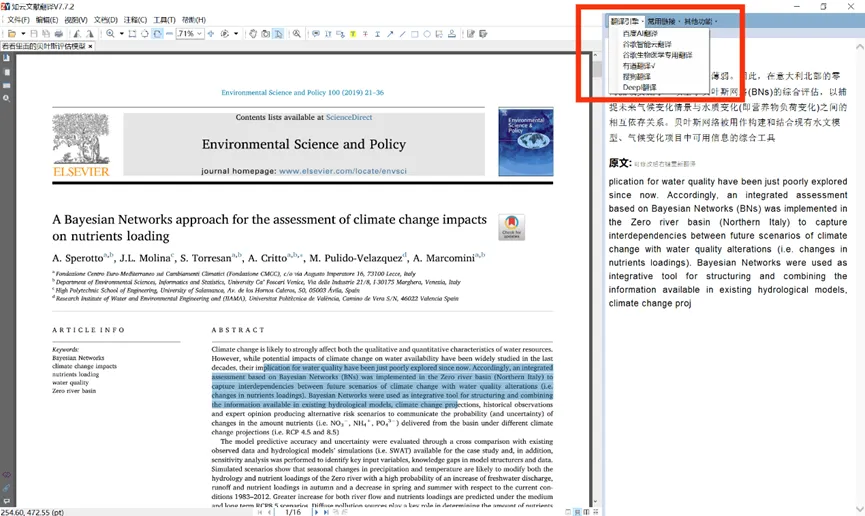The width and height of the screenshot is (865, 516).
Task: Expand the translation panel bottom chevron
Action: tap(859, 509)
